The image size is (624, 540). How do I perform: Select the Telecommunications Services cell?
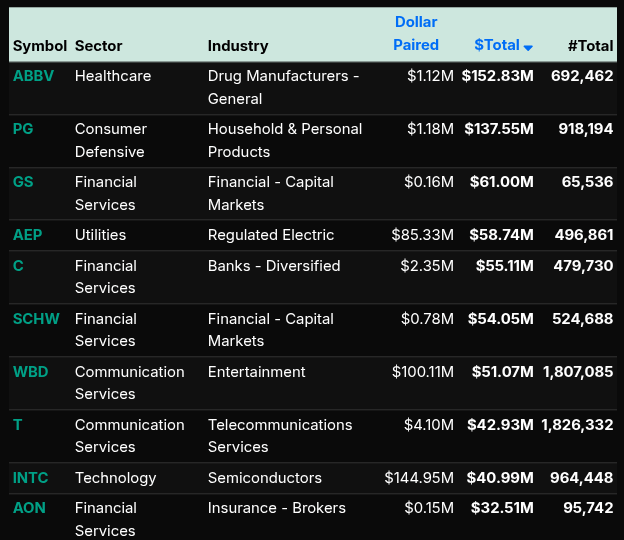[x=280, y=436]
